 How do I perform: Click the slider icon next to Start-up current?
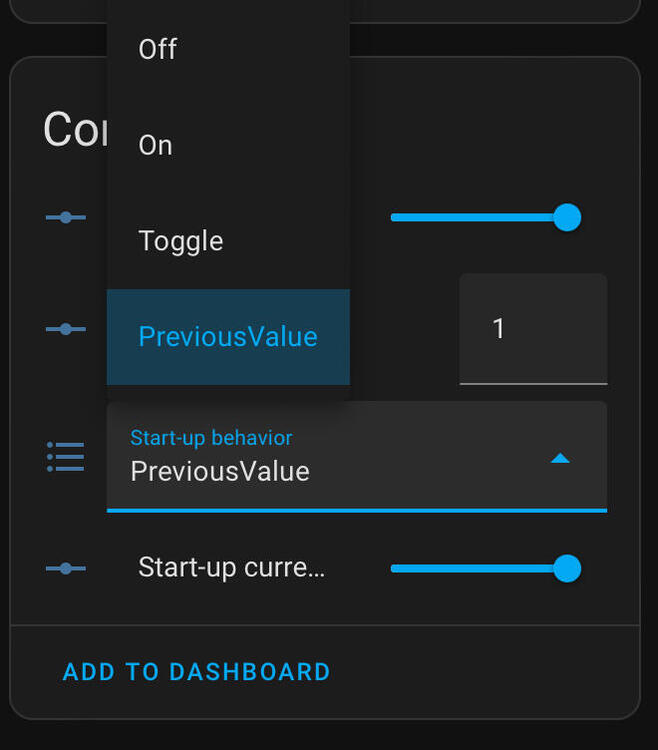tap(66, 569)
